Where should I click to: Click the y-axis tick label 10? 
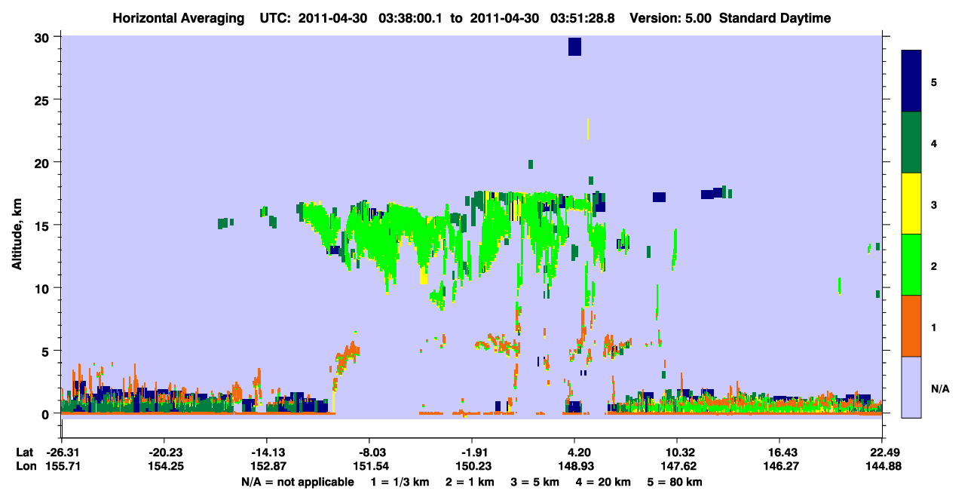pyautogui.click(x=44, y=288)
